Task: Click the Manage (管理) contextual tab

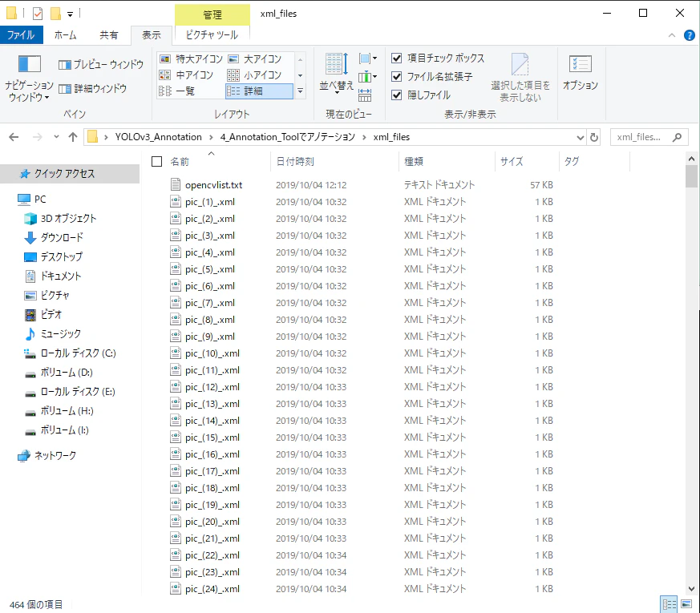Action: coord(212,14)
